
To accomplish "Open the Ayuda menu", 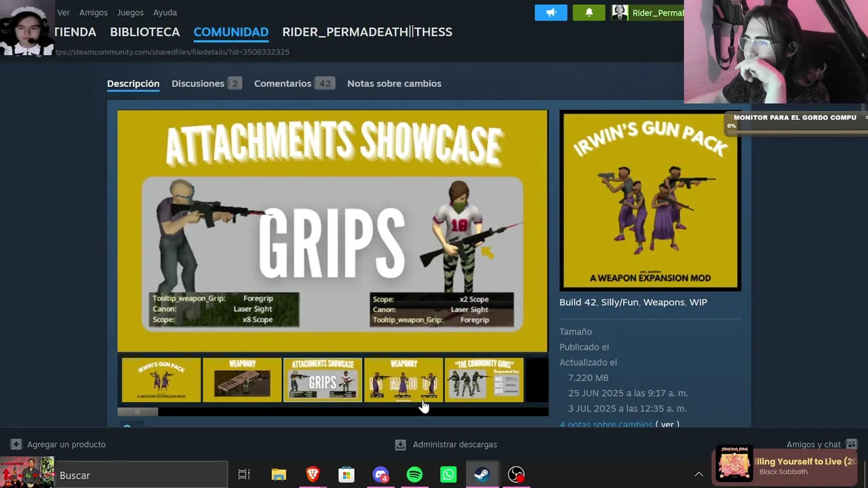I will pyautogui.click(x=165, y=12).
